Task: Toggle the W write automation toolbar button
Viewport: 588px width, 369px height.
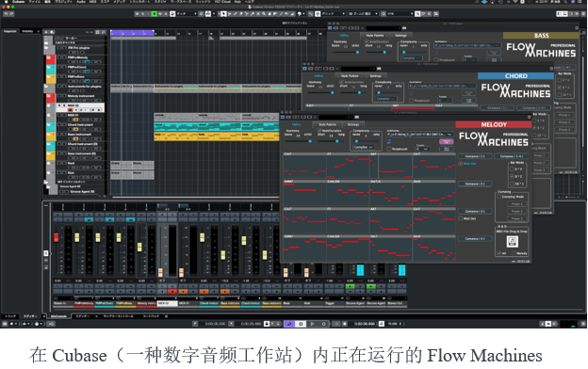Action: (160, 14)
